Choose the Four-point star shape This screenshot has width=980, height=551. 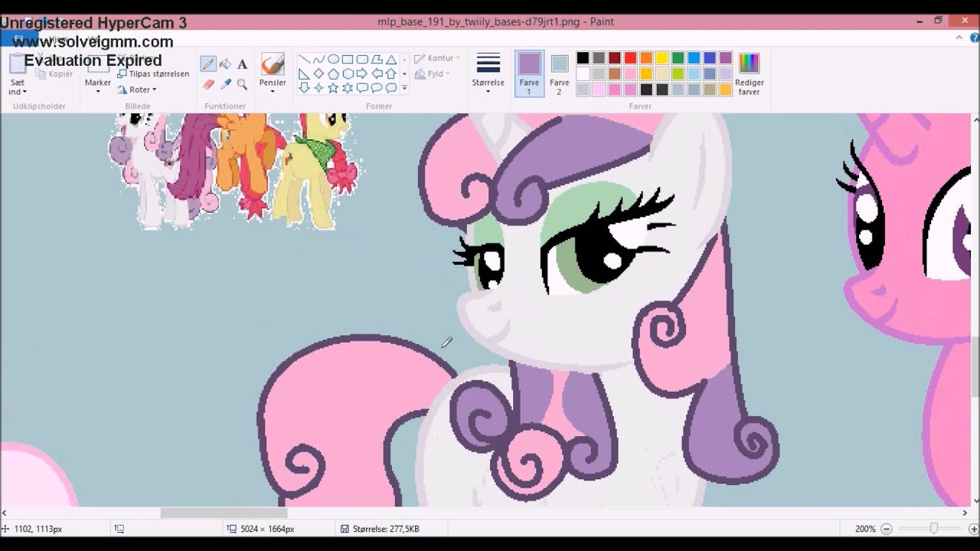(318, 88)
